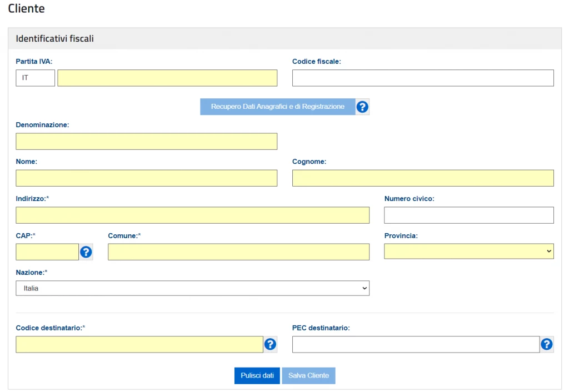Viewport: 569px width, 392px height.
Task: Show help for Codice destinatario
Action: click(x=270, y=344)
